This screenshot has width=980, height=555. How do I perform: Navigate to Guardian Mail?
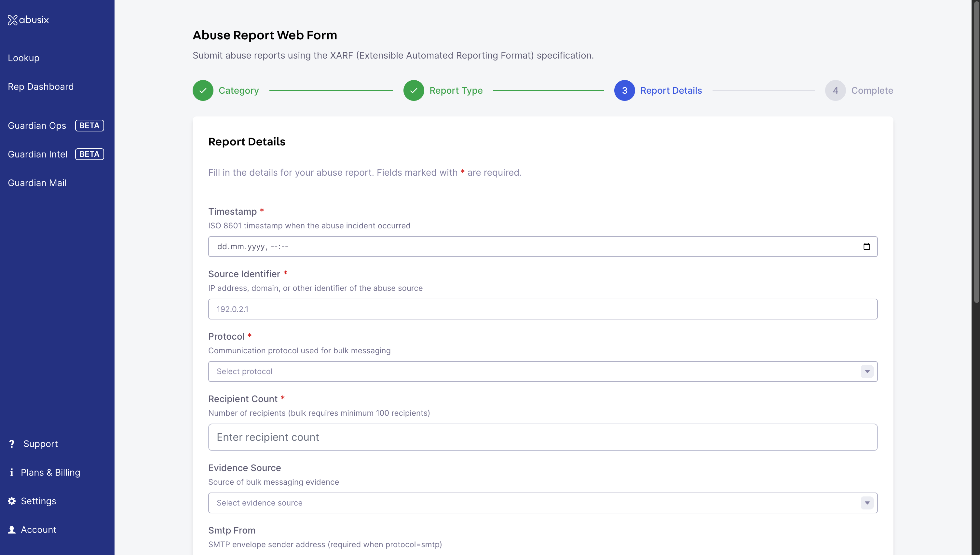click(x=37, y=183)
